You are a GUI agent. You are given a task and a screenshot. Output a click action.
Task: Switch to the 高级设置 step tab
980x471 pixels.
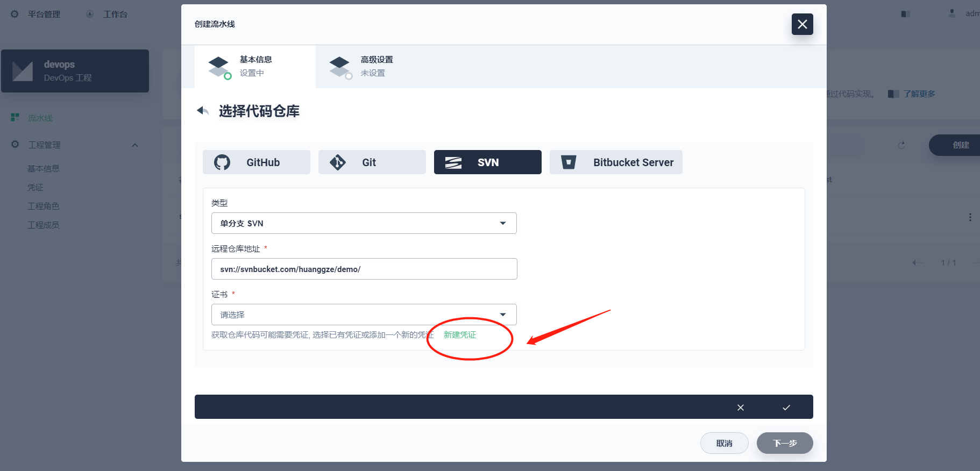(376, 67)
